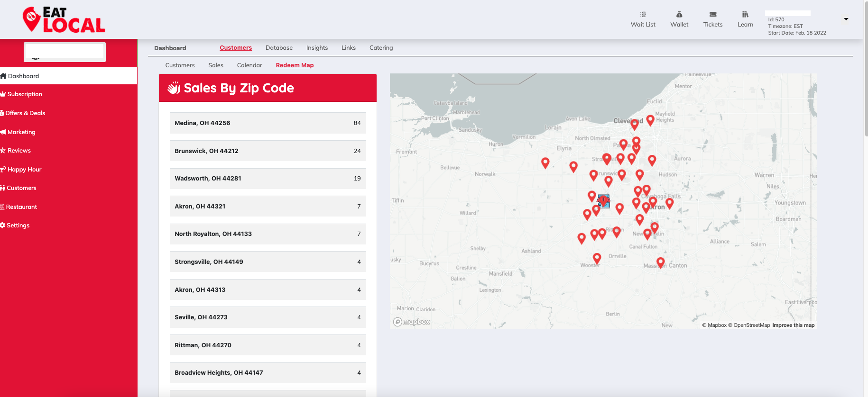Select the Akron, OH 44321 row
868x397 pixels.
(x=268, y=206)
